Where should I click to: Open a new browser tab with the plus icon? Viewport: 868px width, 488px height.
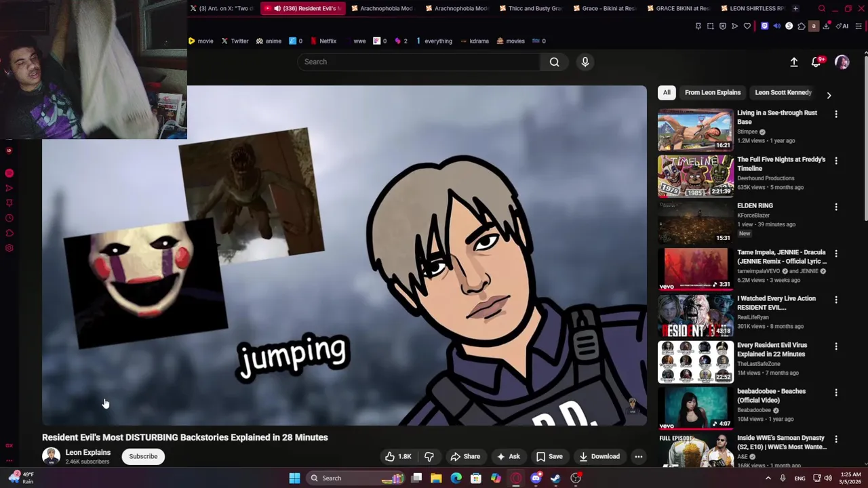(x=795, y=8)
